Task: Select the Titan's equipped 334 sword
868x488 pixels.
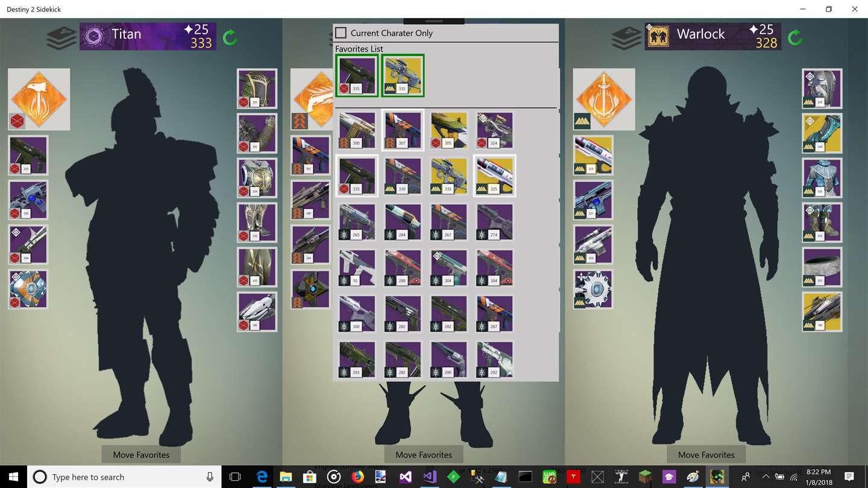Action: pyautogui.click(x=28, y=245)
